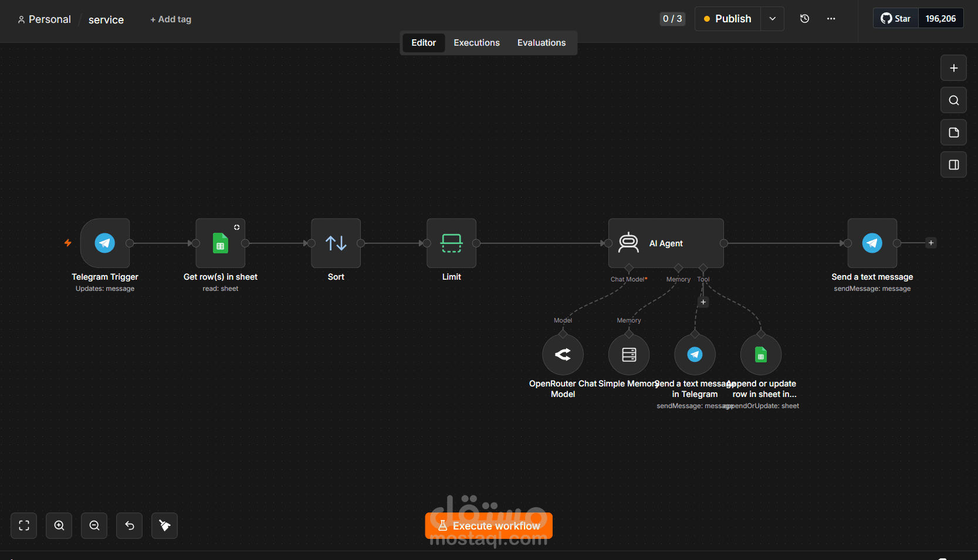Open the Simple Memory sub-node
Image resolution: width=978 pixels, height=560 pixels.
(x=629, y=355)
